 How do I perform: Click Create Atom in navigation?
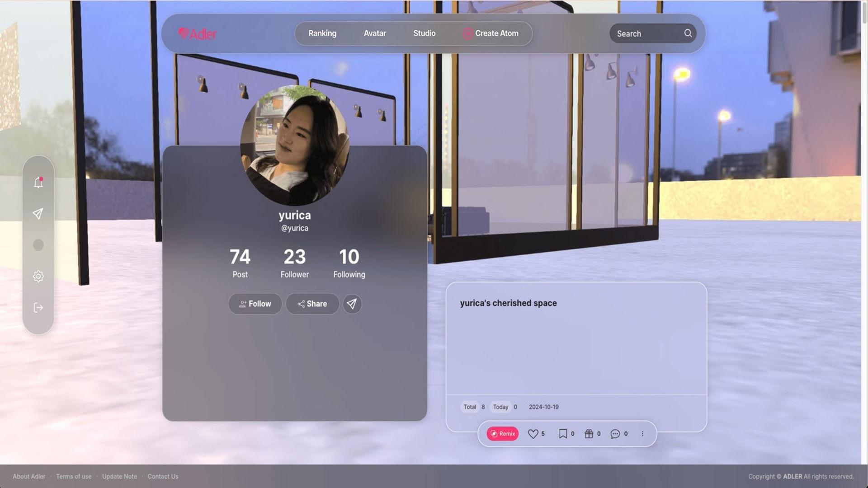(491, 33)
